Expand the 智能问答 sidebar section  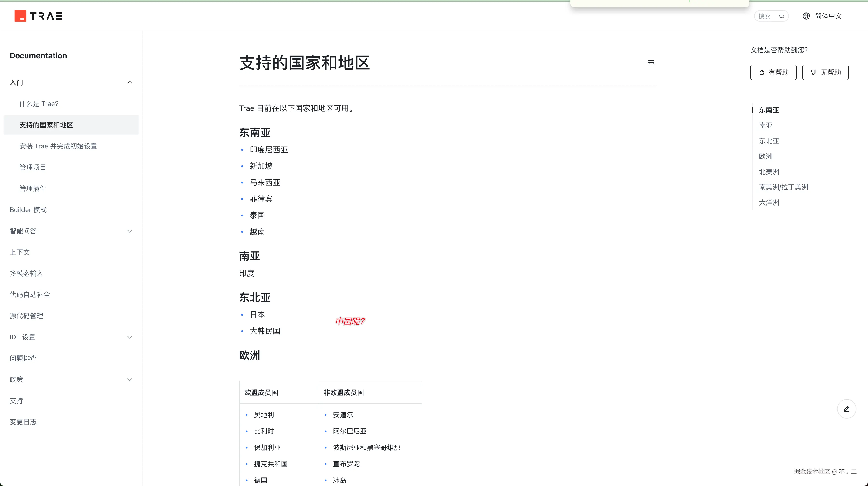click(x=130, y=231)
